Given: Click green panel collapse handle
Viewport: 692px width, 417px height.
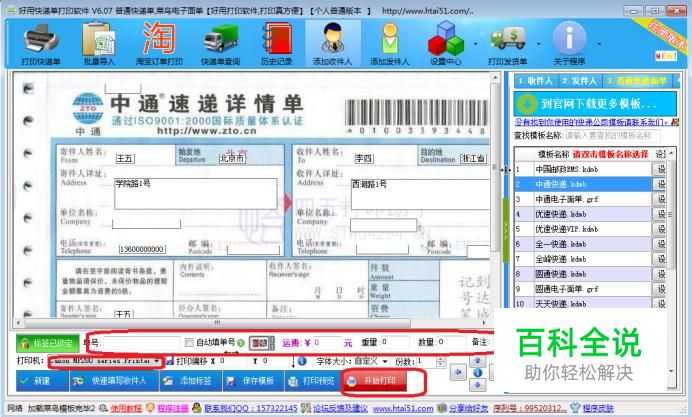Looking at the screenshot, I should pyautogui.click(x=506, y=229).
